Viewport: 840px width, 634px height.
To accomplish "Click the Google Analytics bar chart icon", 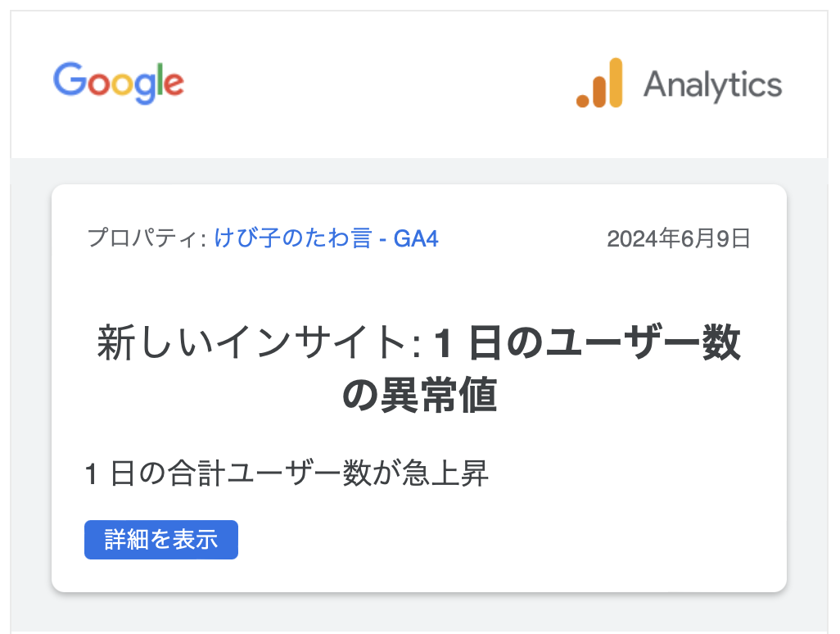I will point(599,83).
